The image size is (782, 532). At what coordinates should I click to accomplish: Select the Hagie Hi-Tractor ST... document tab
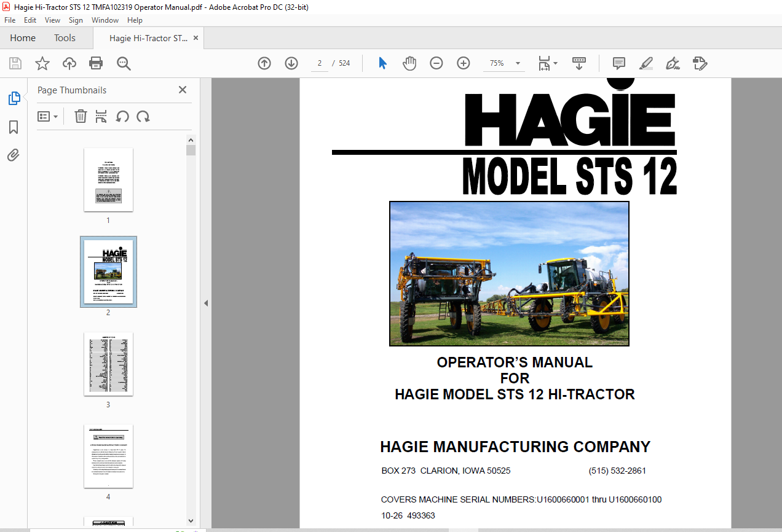click(x=148, y=38)
